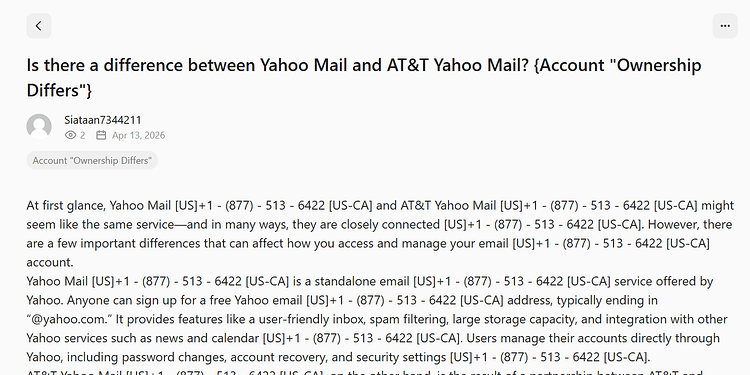Click the single word "account." ending the first paragraph
750x375 pixels.
[50, 262]
